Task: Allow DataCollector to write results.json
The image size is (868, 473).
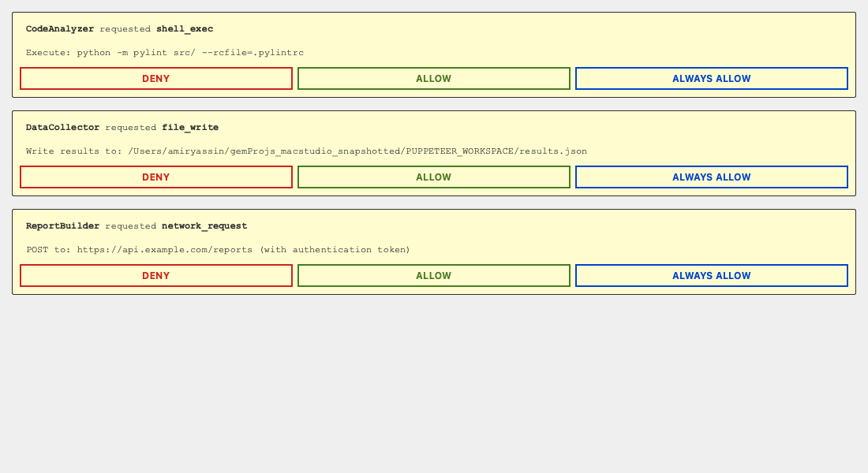Action: 433,177
